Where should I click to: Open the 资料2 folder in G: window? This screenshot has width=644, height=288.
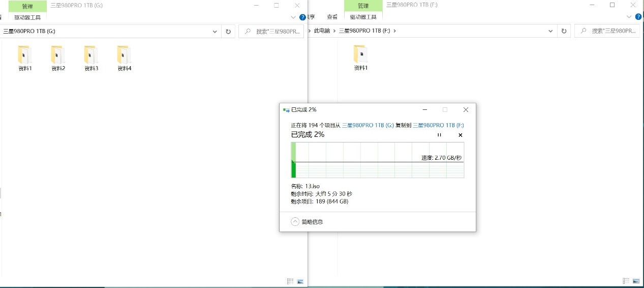coord(58,58)
